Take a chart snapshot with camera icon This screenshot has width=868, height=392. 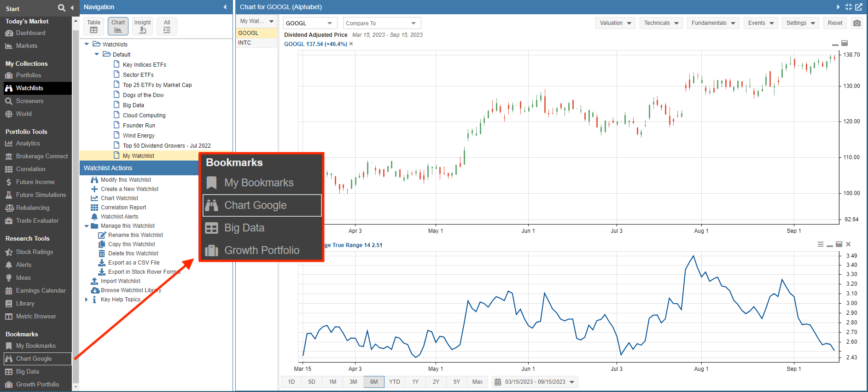click(x=856, y=23)
